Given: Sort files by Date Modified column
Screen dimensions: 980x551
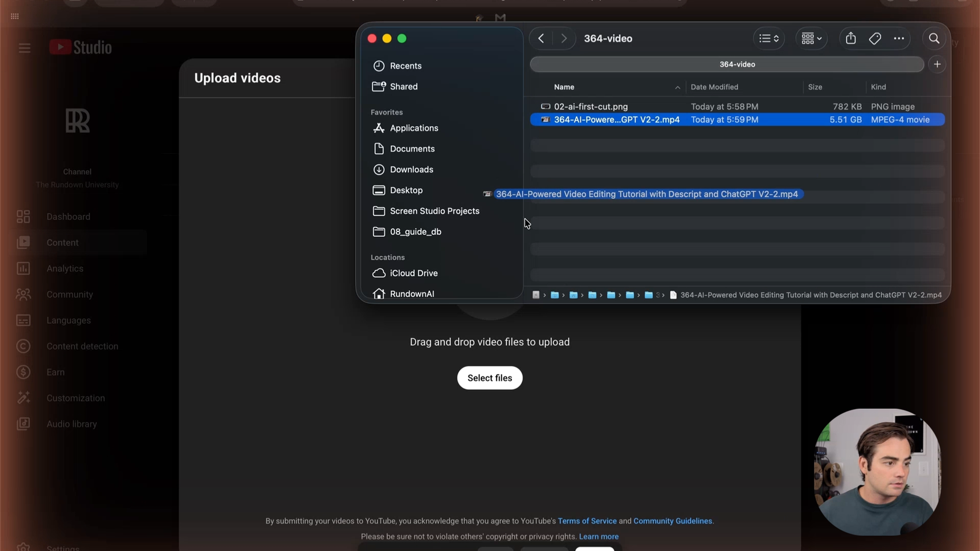Looking at the screenshot, I should pyautogui.click(x=714, y=87).
